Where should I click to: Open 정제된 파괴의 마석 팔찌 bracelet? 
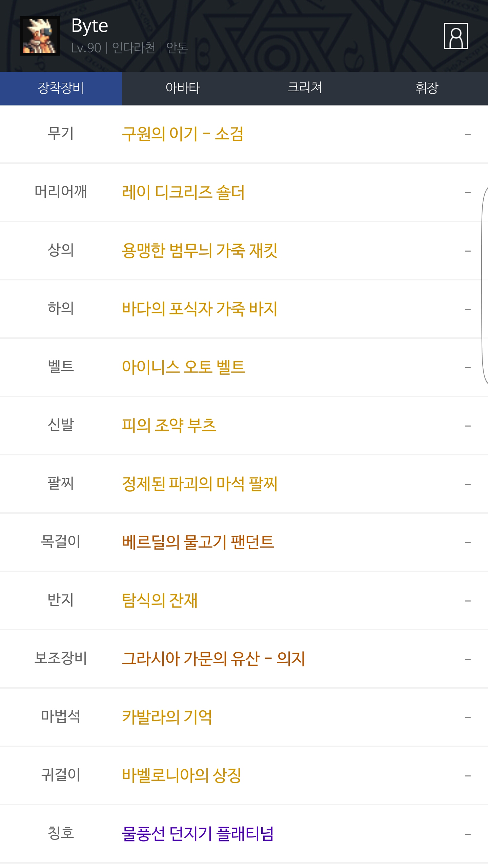[x=200, y=484]
